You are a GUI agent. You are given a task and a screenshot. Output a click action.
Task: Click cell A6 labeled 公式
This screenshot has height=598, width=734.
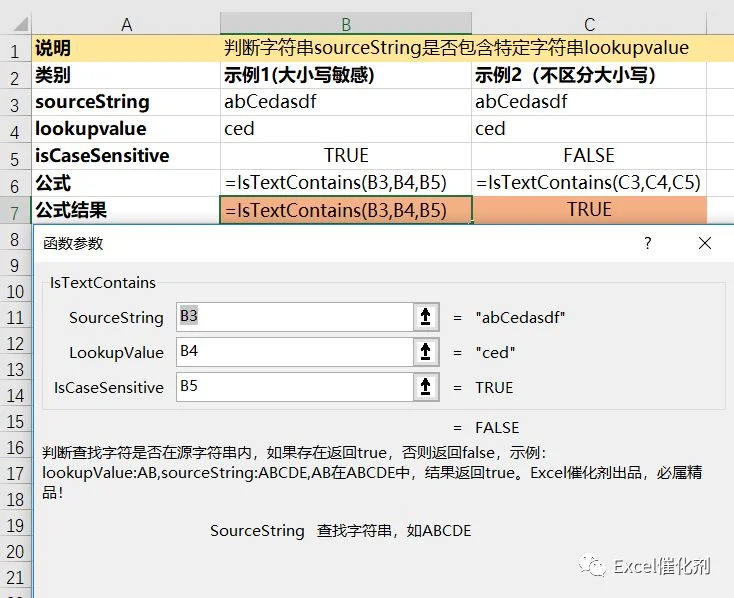click(x=126, y=183)
